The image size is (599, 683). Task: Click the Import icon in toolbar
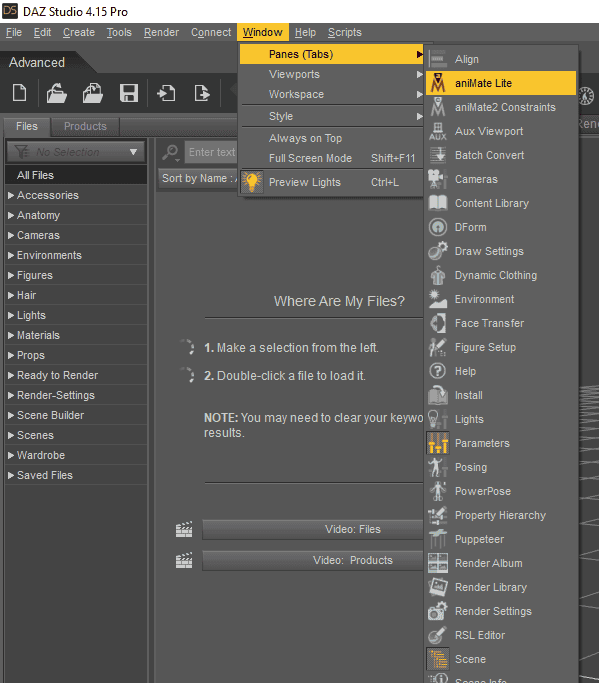coord(166,93)
